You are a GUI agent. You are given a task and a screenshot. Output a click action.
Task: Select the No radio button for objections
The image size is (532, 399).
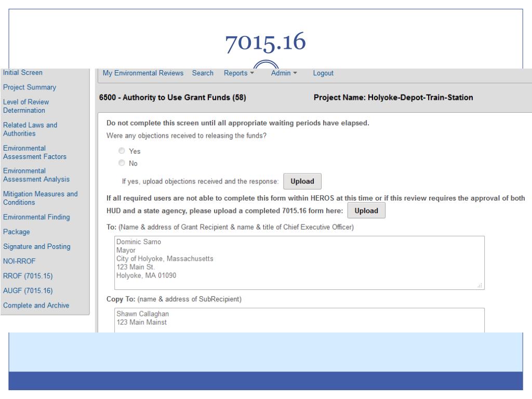[122, 163]
